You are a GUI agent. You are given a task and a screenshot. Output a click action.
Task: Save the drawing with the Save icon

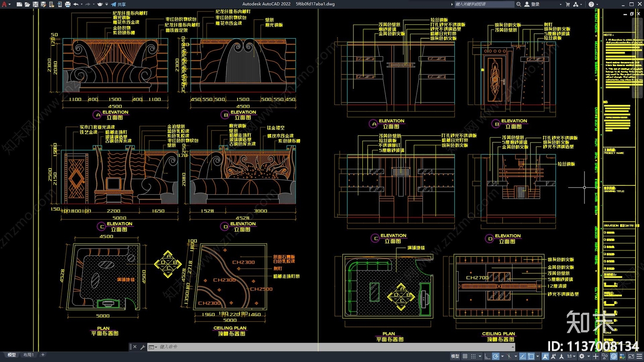pos(35,4)
